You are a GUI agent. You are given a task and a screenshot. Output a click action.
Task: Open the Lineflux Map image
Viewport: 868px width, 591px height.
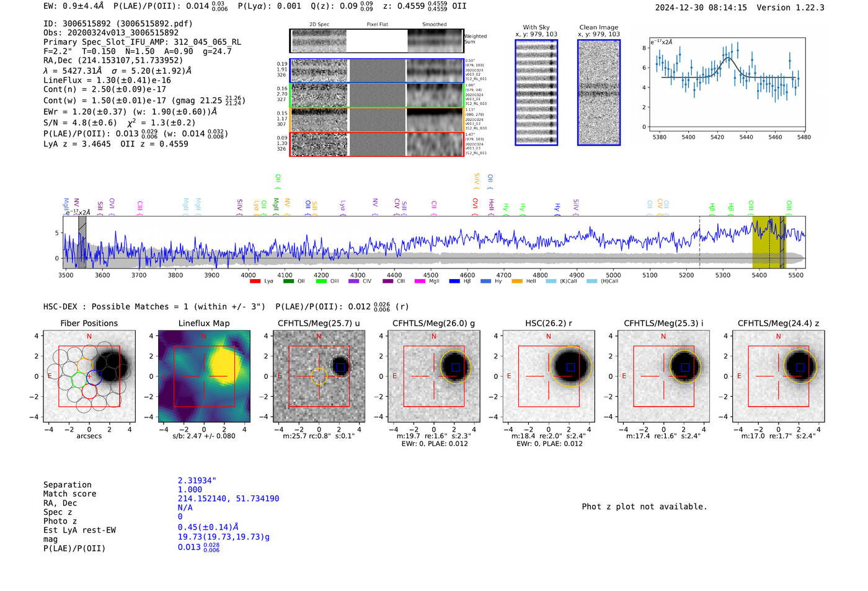pyautogui.click(x=204, y=376)
